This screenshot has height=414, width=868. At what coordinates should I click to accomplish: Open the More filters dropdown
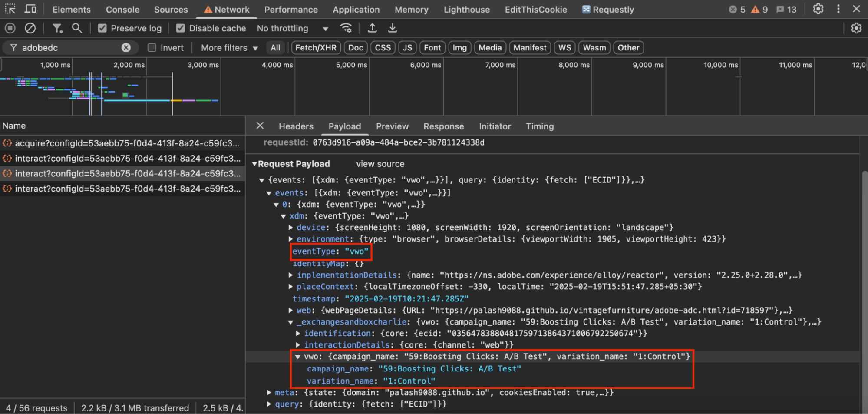tap(229, 48)
